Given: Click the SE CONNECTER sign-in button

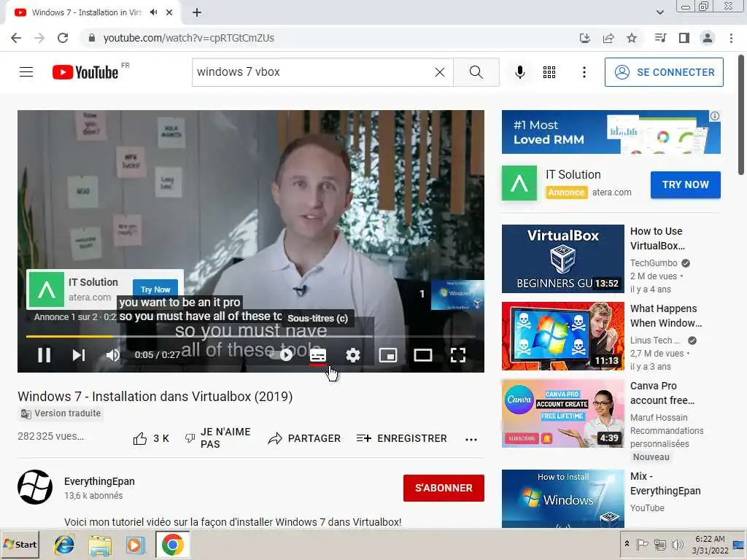Looking at the screenshot, I should tap(664, 72).
